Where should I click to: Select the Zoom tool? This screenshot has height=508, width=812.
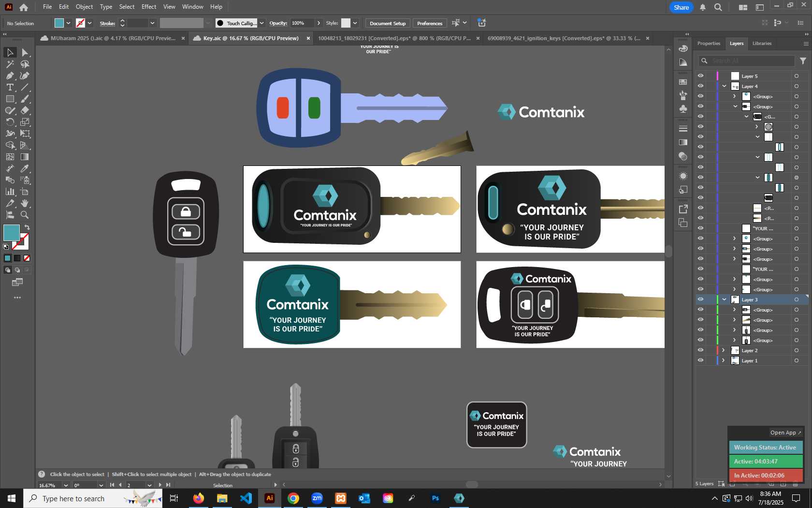tap(25, 215)
